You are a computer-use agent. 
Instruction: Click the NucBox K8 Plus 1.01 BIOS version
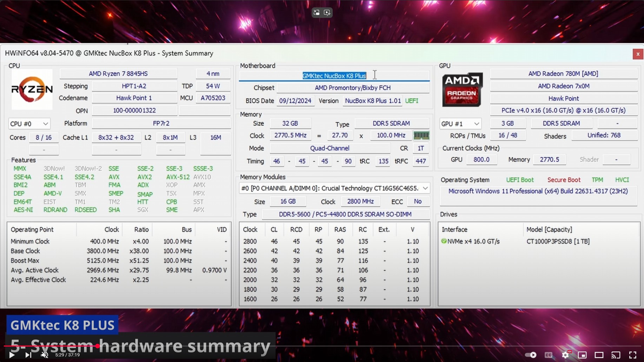coord(373,101)
